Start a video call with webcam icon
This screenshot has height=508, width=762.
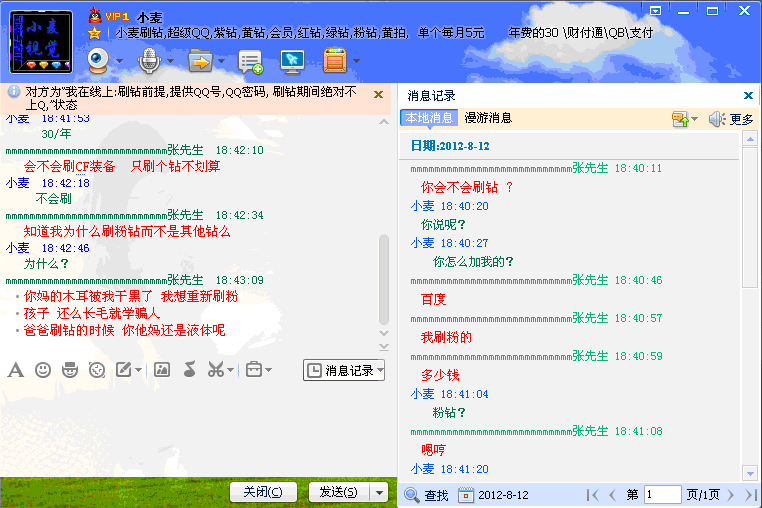[98, 61]
